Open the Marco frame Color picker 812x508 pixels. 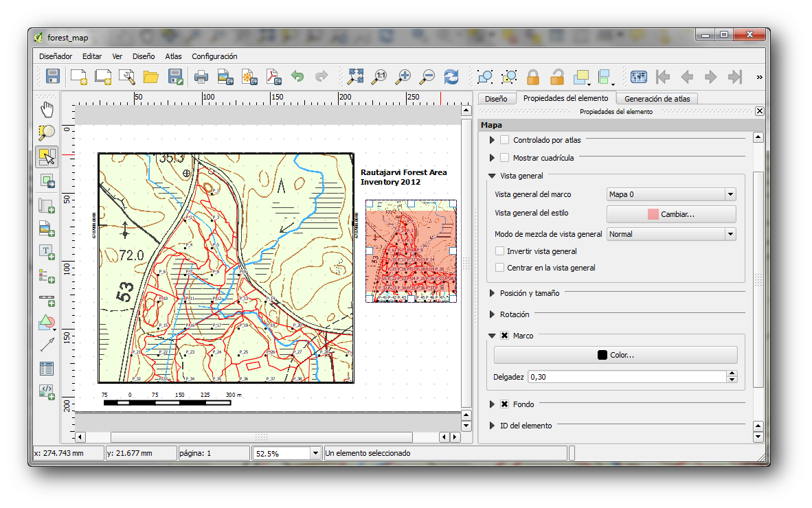[616, 356]
